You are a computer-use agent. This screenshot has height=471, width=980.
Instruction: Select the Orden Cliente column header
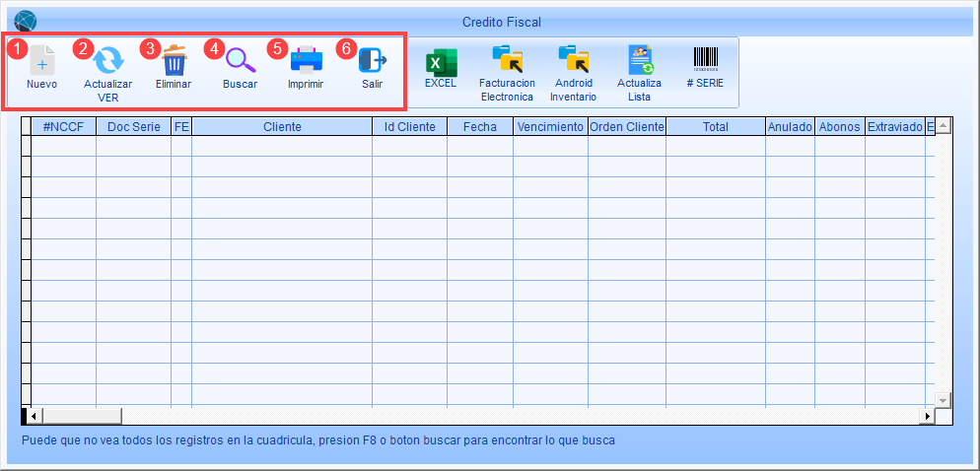pyautogui.click(x=627, y=127)
